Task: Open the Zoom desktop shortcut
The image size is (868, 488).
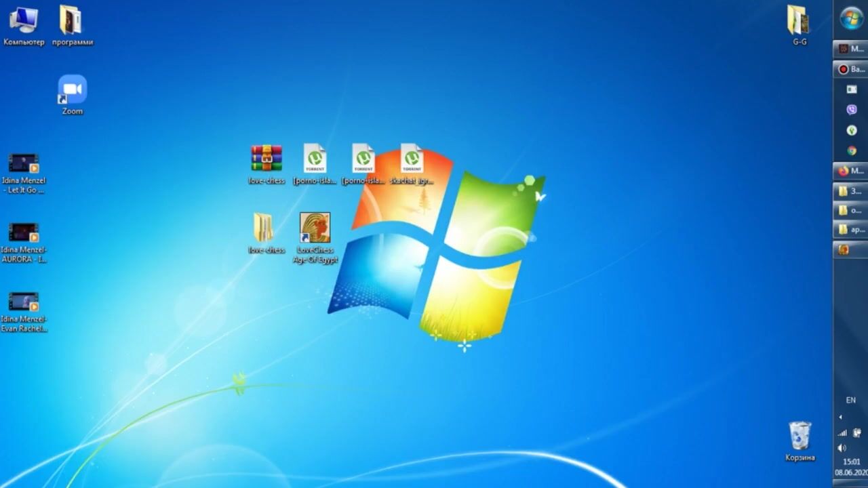Action: tap(72, 91)
